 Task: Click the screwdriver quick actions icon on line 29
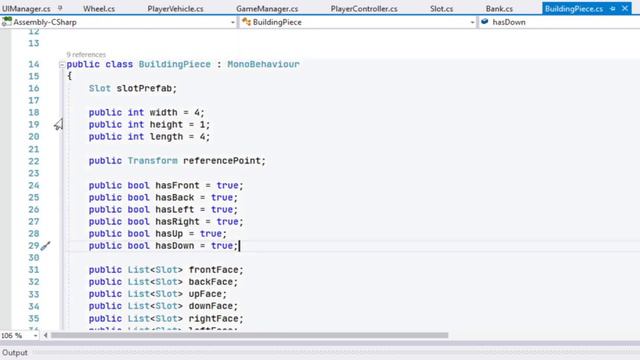tap(45, 245)
